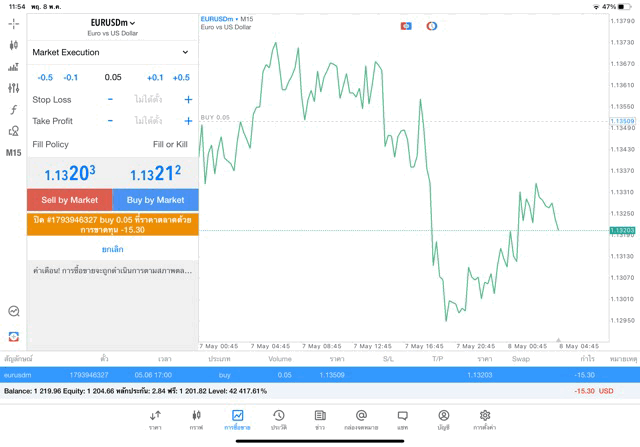Decrease Take Profit with minus button
640x447 pixels.
pyautogui.click(x=110, y=121)
